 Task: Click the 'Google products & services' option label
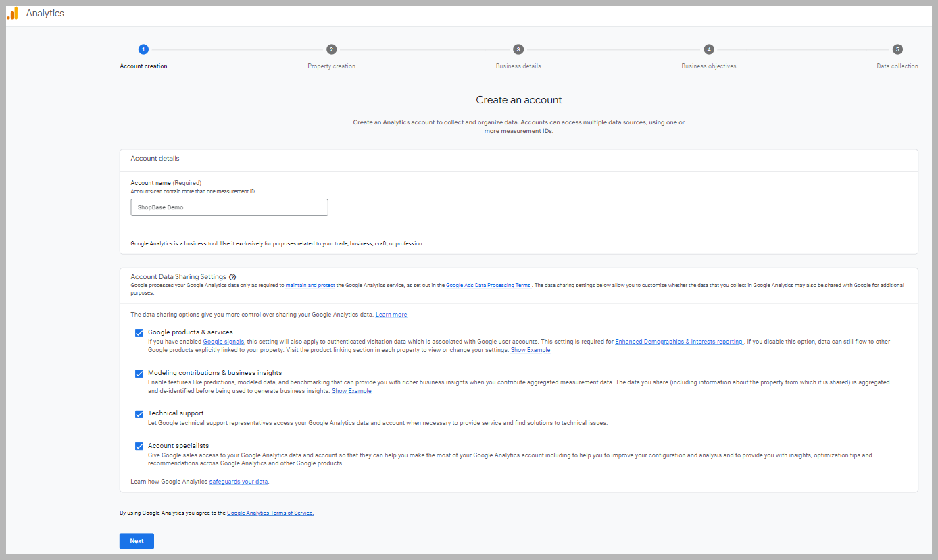tap(191, 332)
